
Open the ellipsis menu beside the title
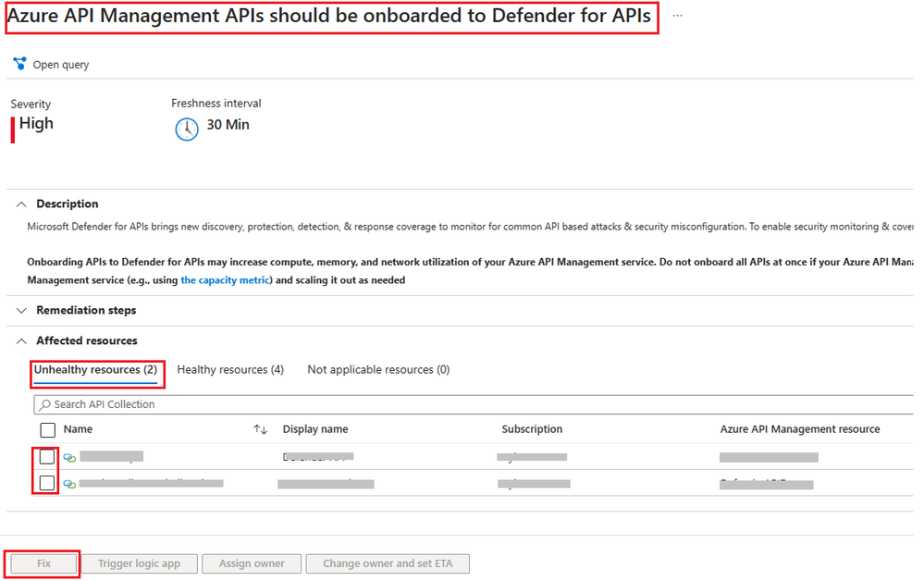coord(677,16)
